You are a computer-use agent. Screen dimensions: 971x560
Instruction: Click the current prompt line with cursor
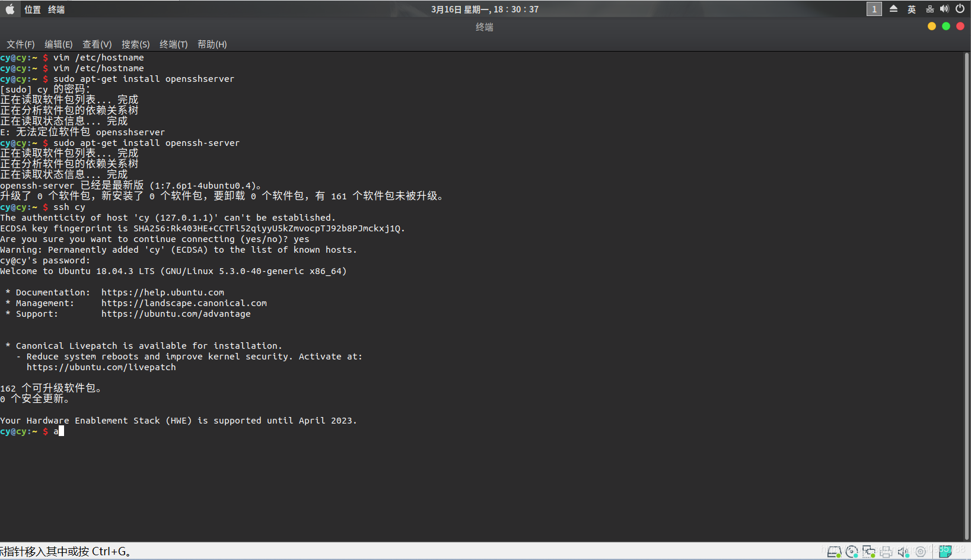[32, 431]
